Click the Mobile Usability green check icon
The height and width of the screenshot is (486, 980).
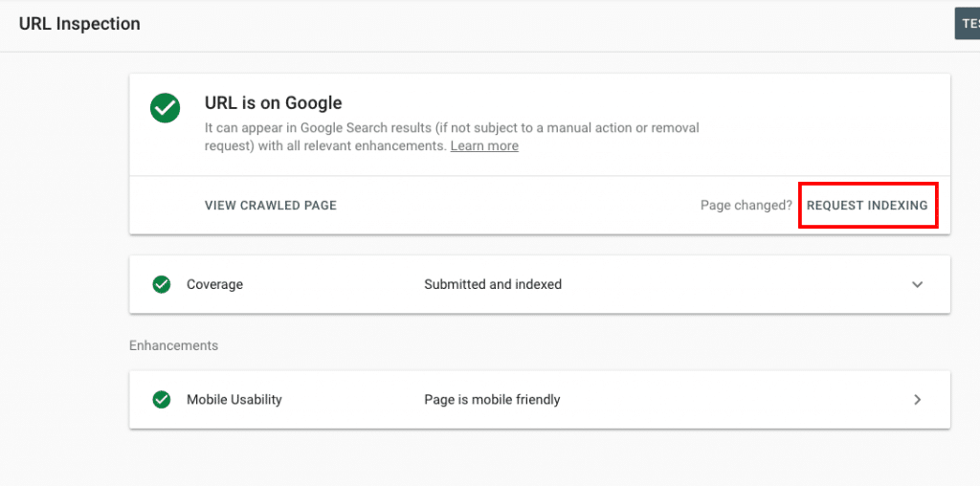point(162,400)
